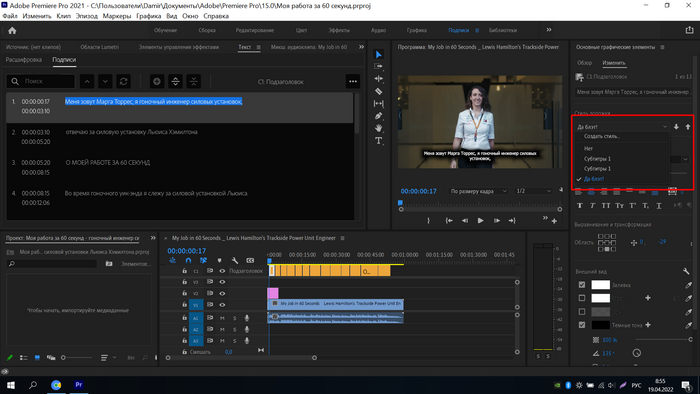Click the captions search field
Image resolution: width=700 pixels, height=394 pixels.
tap(41, 81)
